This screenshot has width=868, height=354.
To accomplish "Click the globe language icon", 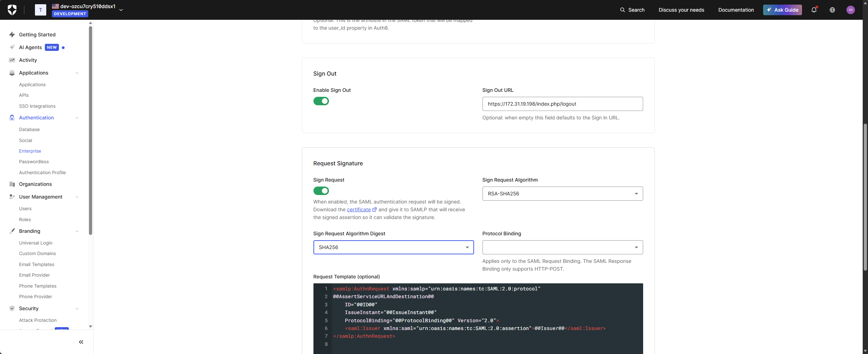I will click(x=832, y=10).
